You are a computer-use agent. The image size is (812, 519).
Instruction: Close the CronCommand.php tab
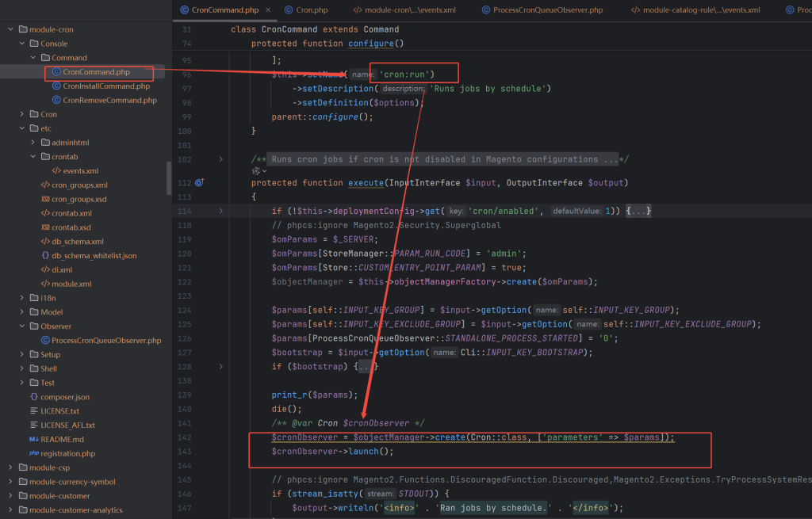coord(268,10)
